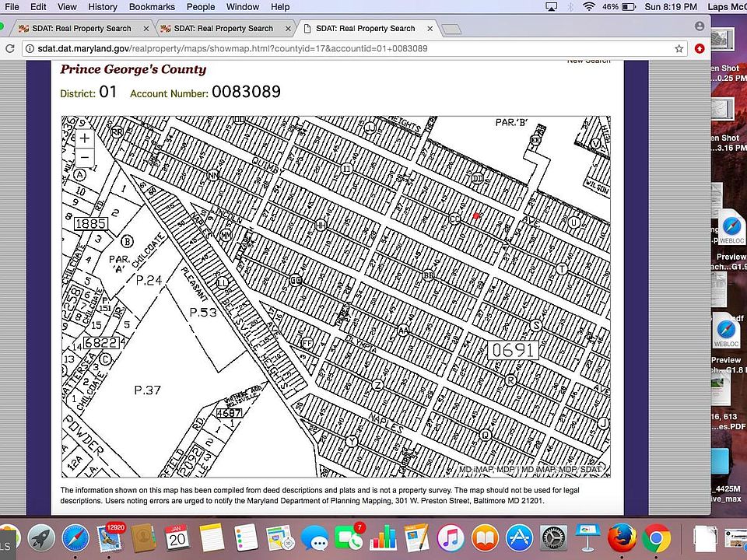Screen dimensions: 747x560
Task: Switch to the first SDAT Real Property Search tab
Action: (x=82, y=28)
